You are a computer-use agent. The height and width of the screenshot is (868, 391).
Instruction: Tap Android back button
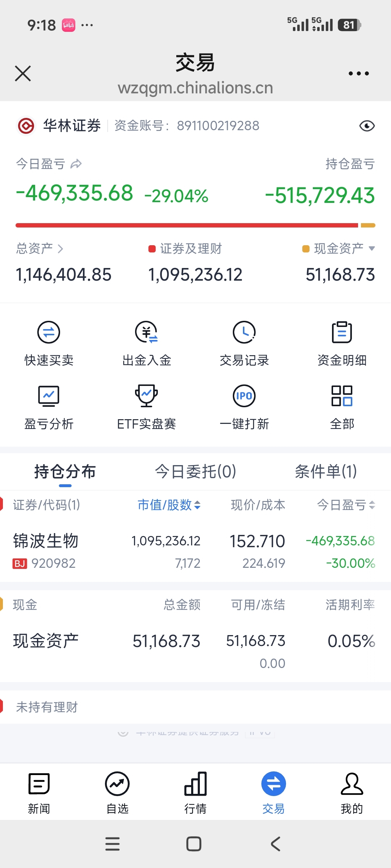point(276,844)
